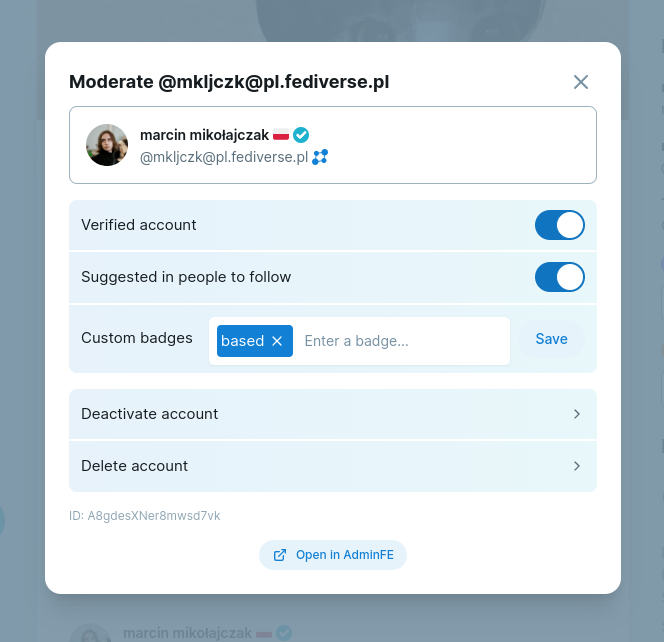
Task: Click marcin mikołajczak's avatar picture
Action: (x=107, y=145)
